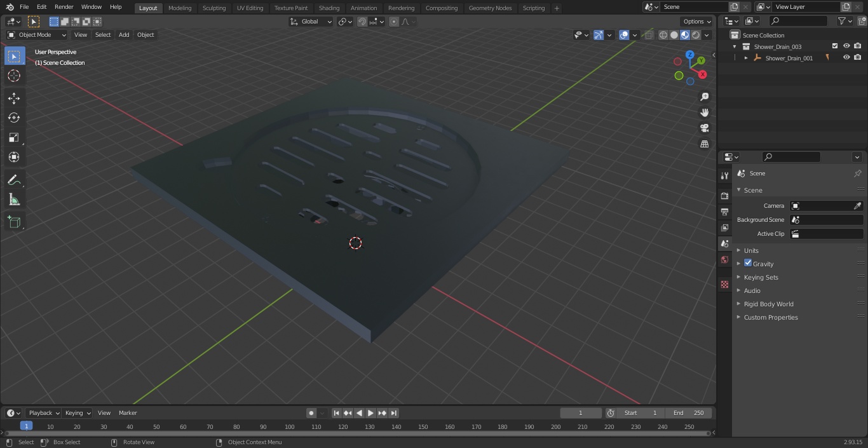Hide Shower_Drain_001 object via eye icon
868x448 pixels.
coord(846,58)
